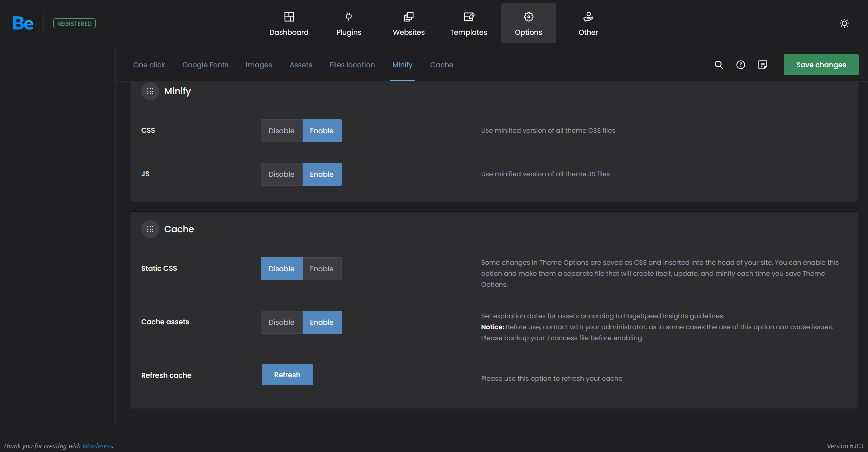Collapse the Cache section handle
868x452 pixels.
click(150, 229)
